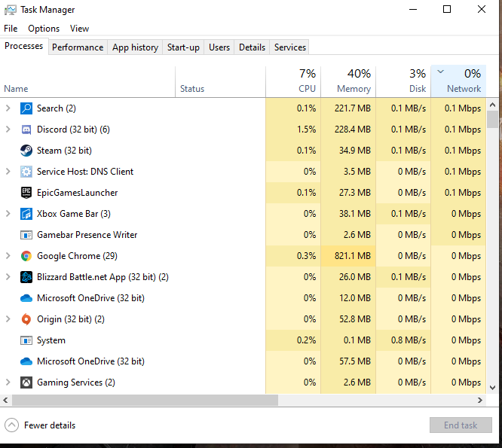Click the Gaming Services Xbox icon
Image resolution: width=502 pixels, height=448 pixels.
click(x=26, y=382)
